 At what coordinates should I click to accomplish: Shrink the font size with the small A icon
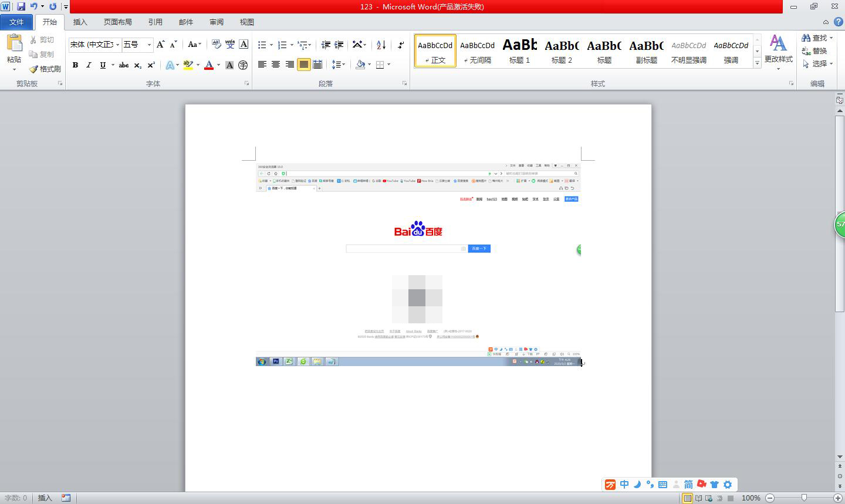click(x=173, y=45)
